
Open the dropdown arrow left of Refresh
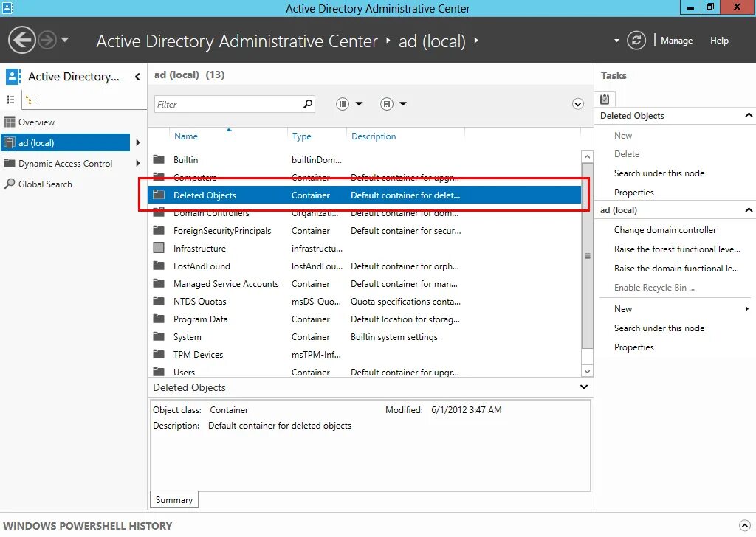click(x=616, y=41)
